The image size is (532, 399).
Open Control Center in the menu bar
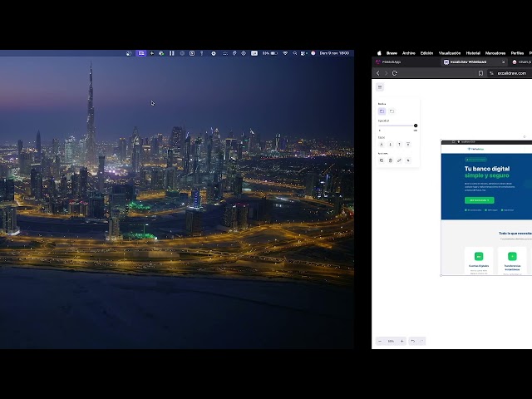304,53
